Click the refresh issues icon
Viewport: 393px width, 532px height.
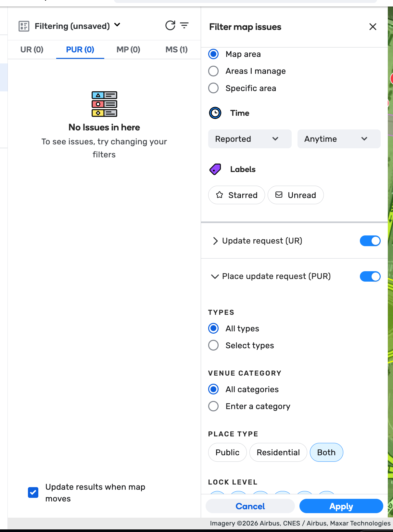170,25
